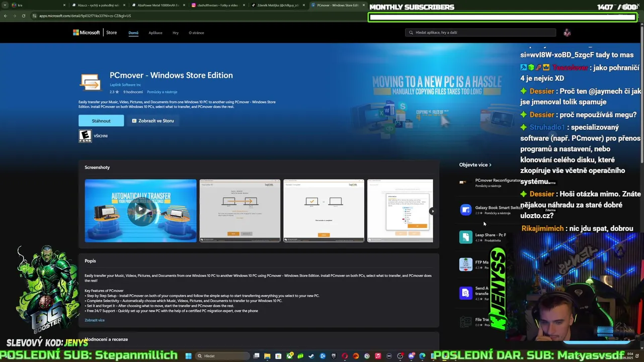Expand the Objevte více section chevron

(490, 165)
